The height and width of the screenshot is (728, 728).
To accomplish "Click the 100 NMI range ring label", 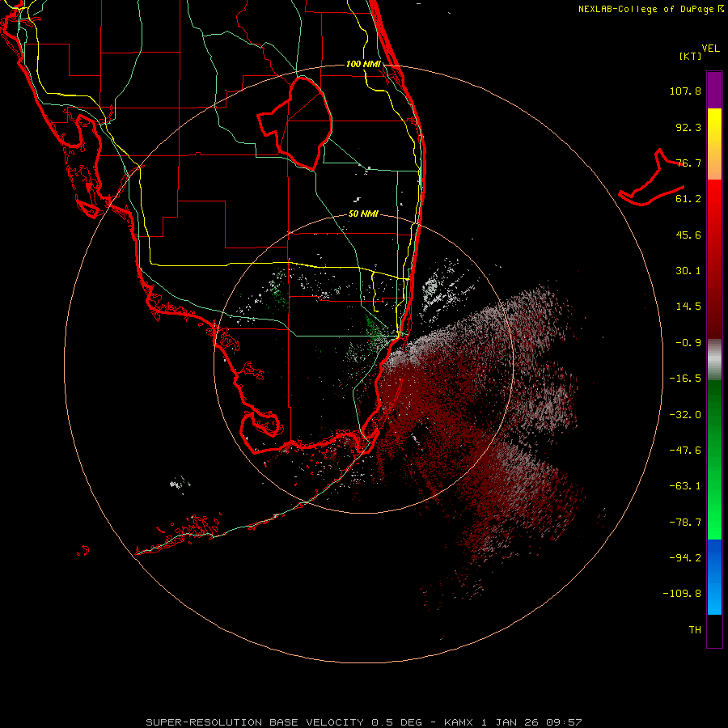I will click(x=363, y=64).
